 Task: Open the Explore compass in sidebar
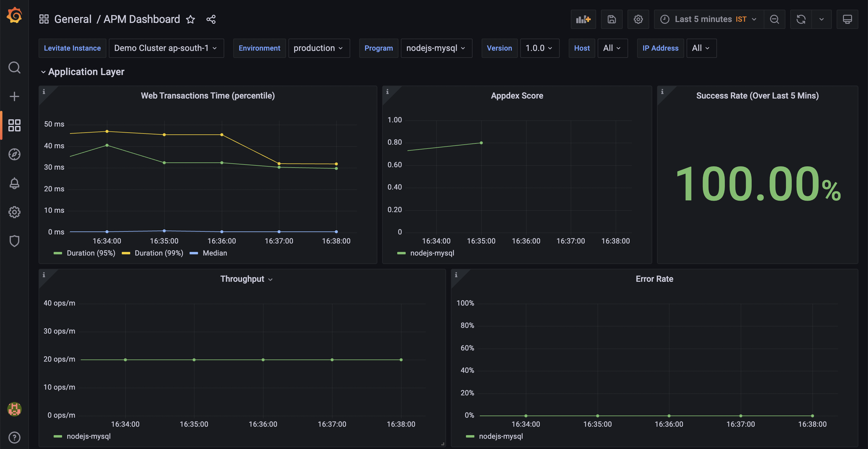(14, 154)
